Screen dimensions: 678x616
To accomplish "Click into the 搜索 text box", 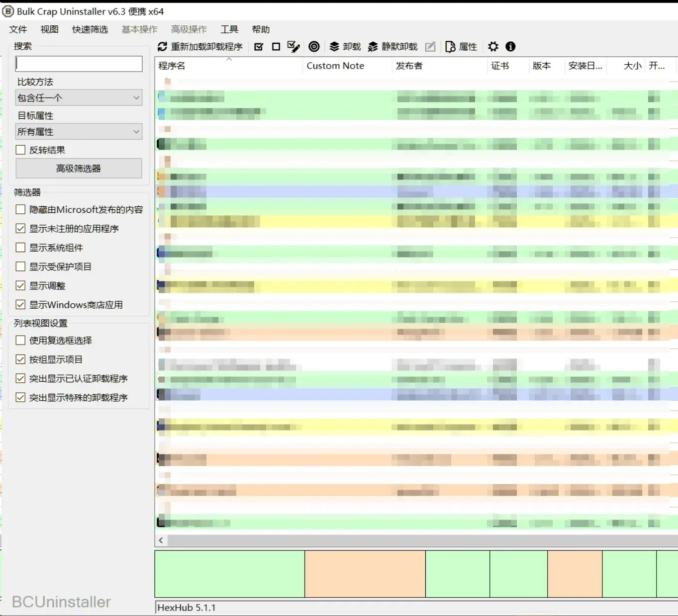I will (79, 64).
